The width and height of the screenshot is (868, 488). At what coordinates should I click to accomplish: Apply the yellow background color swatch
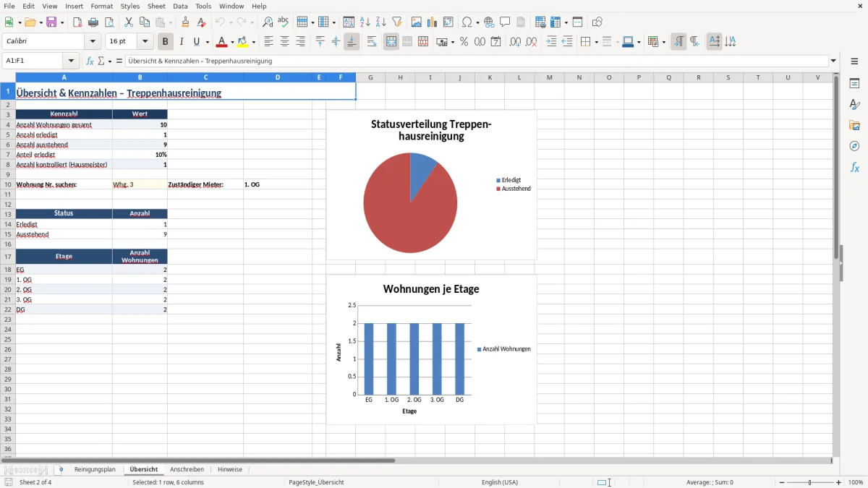click(x=243, y=42)
